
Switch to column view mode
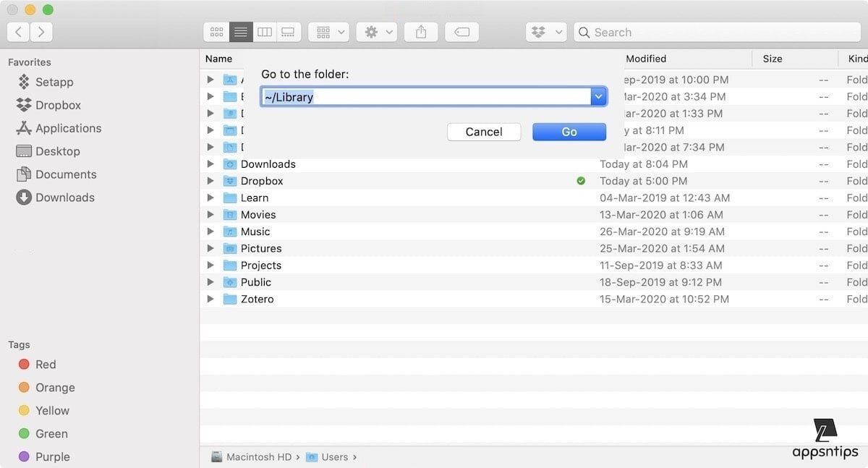point(265,32)
